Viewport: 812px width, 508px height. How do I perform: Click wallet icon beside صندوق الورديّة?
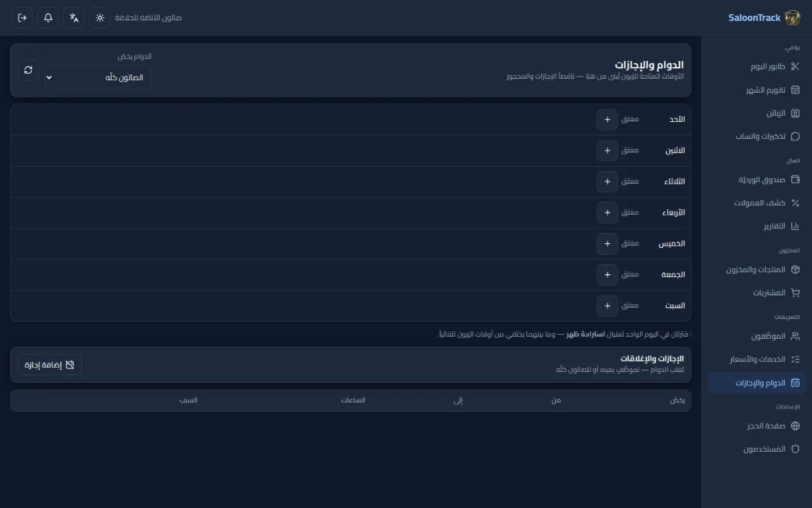(795, 179)
